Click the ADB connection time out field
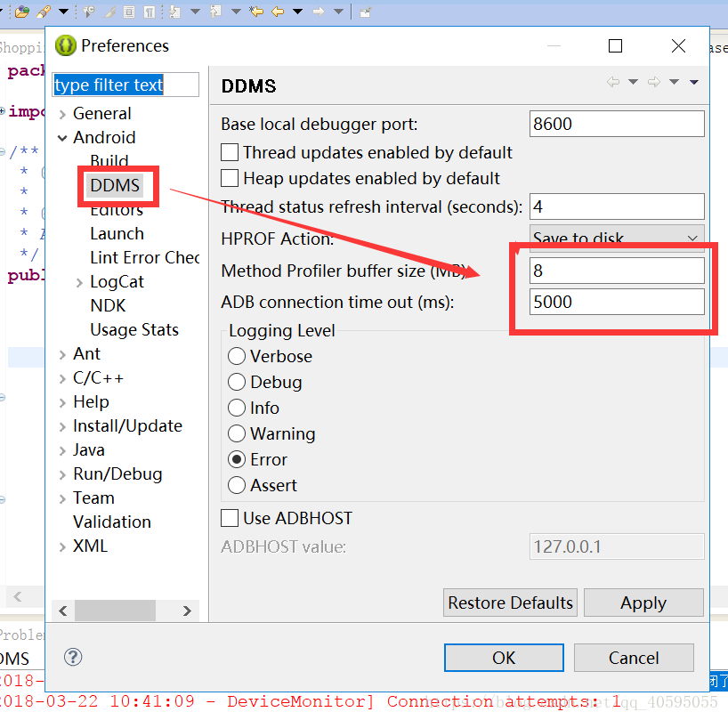 [617, 302]
